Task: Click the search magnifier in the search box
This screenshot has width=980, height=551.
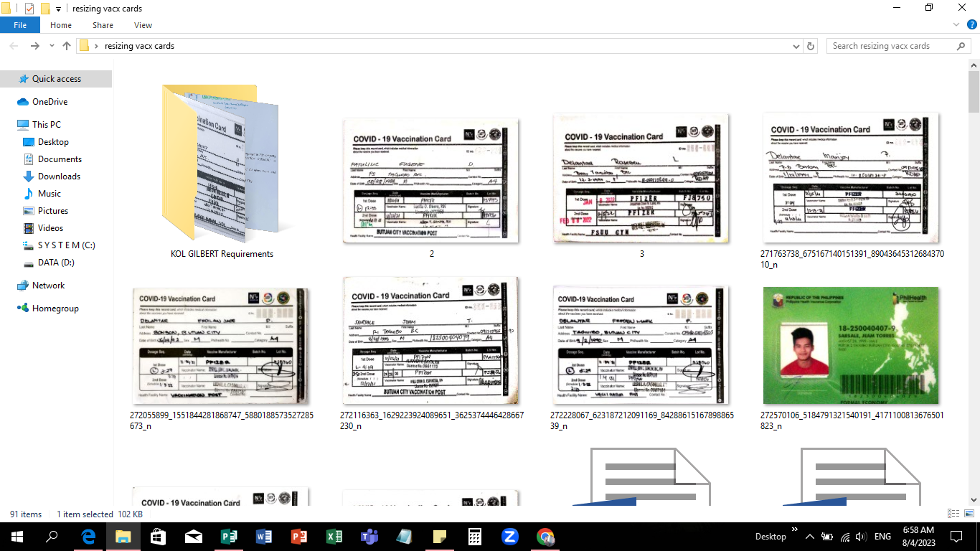Action: pyautogui.click(x=961, y=45)
